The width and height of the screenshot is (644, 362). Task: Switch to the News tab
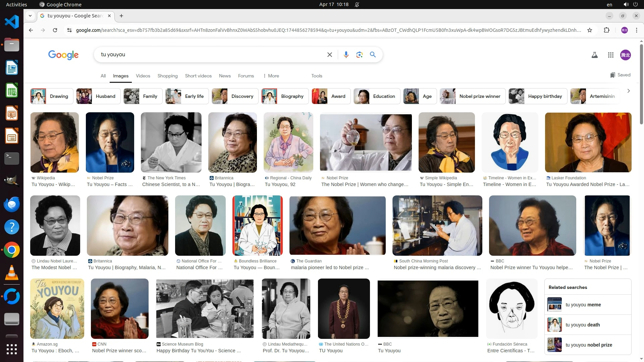(x=224, y=76)
